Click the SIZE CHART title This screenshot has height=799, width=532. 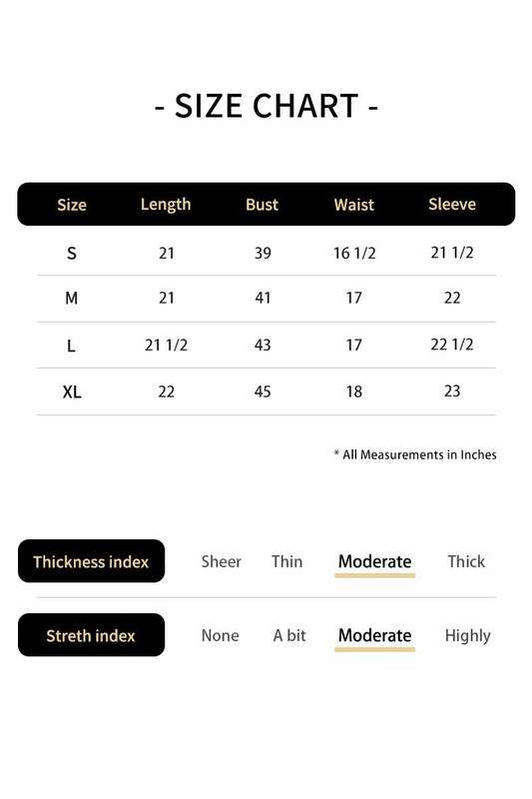(266, 106)
